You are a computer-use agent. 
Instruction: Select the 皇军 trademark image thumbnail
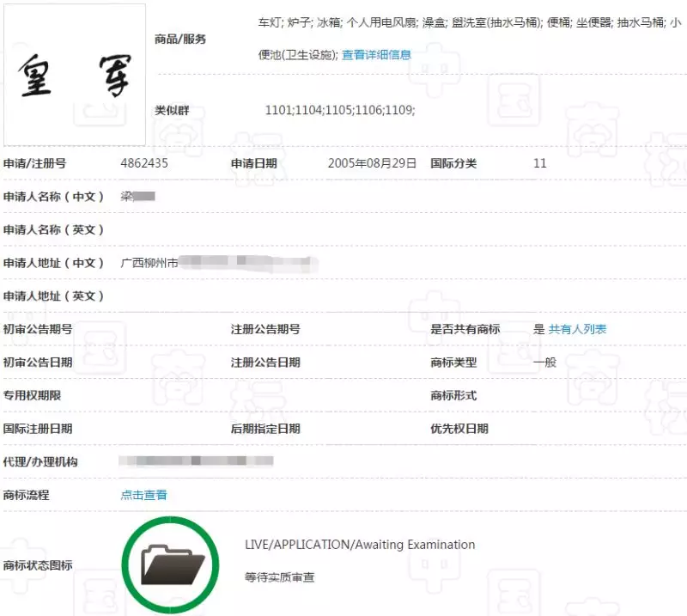pos(75,73)
